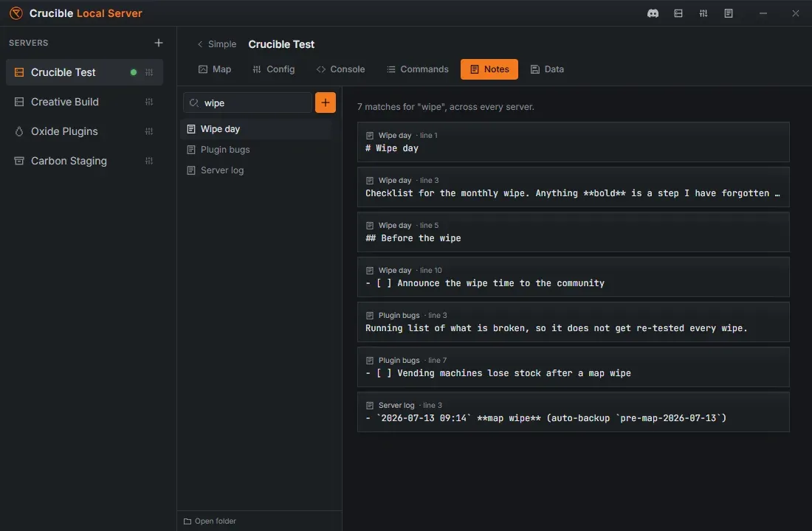The image size is (812, 531).
Task: Switch to the Data tab
Action: [x=548, y=69]
